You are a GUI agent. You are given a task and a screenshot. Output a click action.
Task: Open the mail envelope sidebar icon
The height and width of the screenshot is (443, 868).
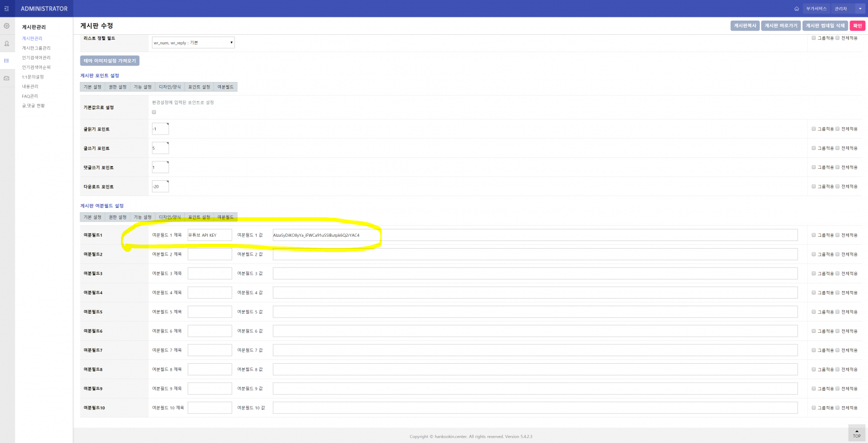pos(7,78)
